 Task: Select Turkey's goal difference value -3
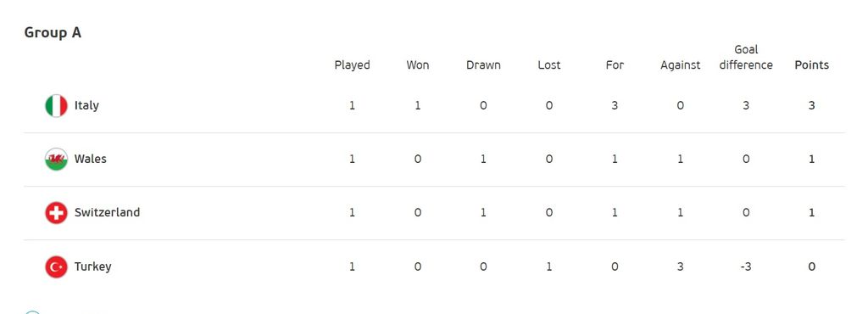click(746, 266)
